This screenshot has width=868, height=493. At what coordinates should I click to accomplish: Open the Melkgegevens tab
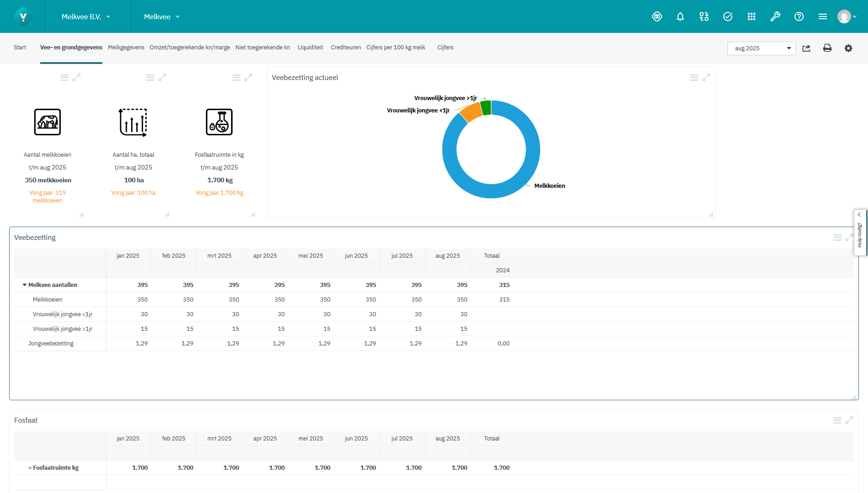coord(126,47)
